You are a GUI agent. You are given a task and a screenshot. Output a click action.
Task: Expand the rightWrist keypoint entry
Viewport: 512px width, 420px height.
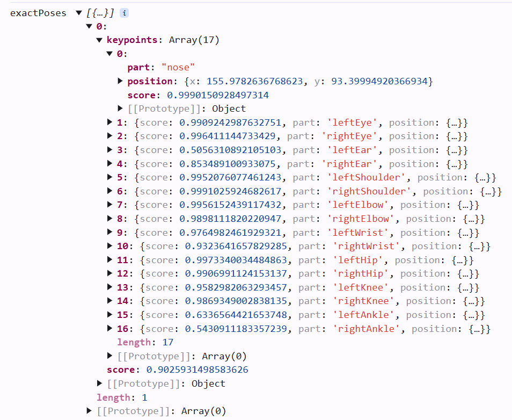[110, 246]
